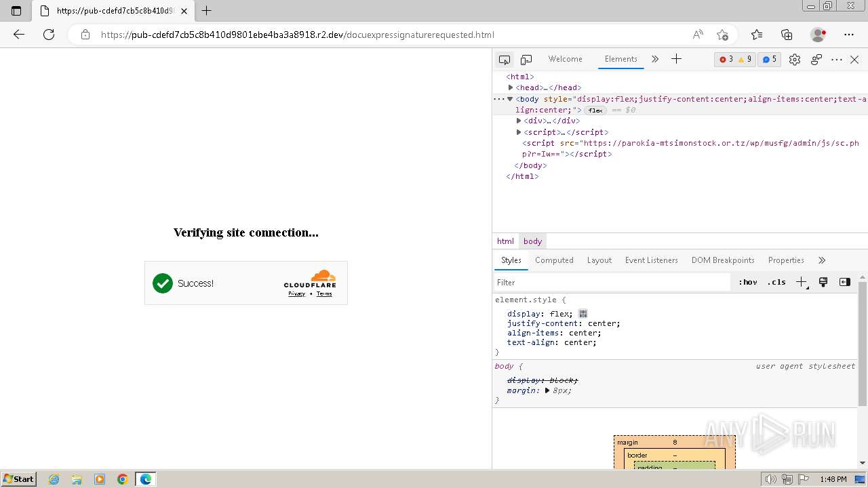
Task: Open the Favorites list
Action: (x=757, y=35)
